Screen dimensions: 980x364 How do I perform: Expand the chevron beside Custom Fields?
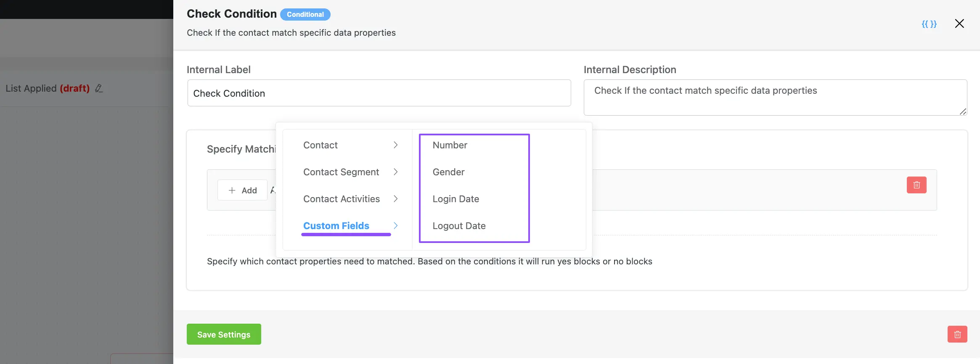pyautogui.click(x=395, y=226)
